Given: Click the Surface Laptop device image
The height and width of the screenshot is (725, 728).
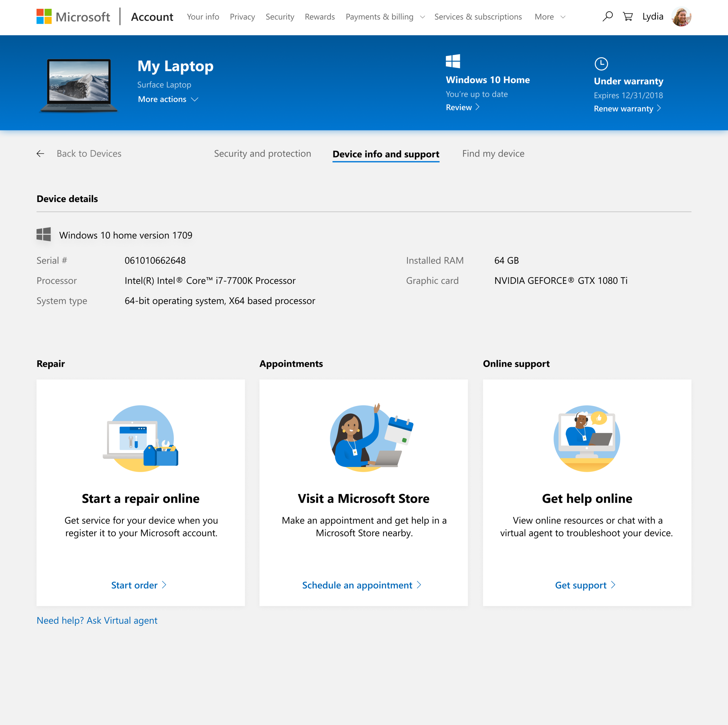Looking at the screenshot, I should (79, 86).
